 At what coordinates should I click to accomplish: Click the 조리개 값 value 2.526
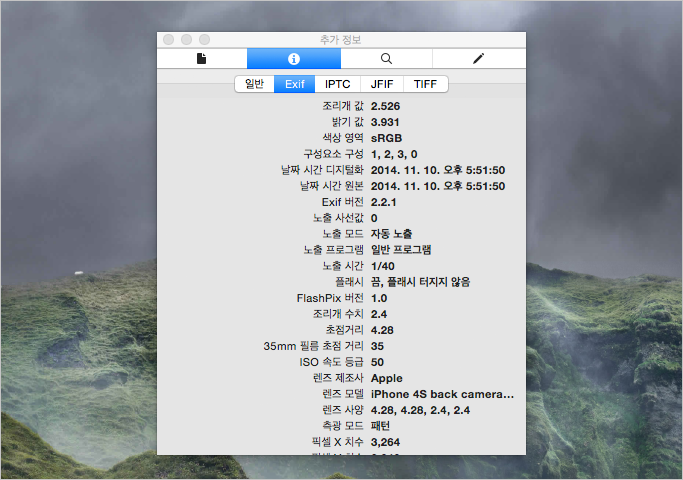coord(385,106)
